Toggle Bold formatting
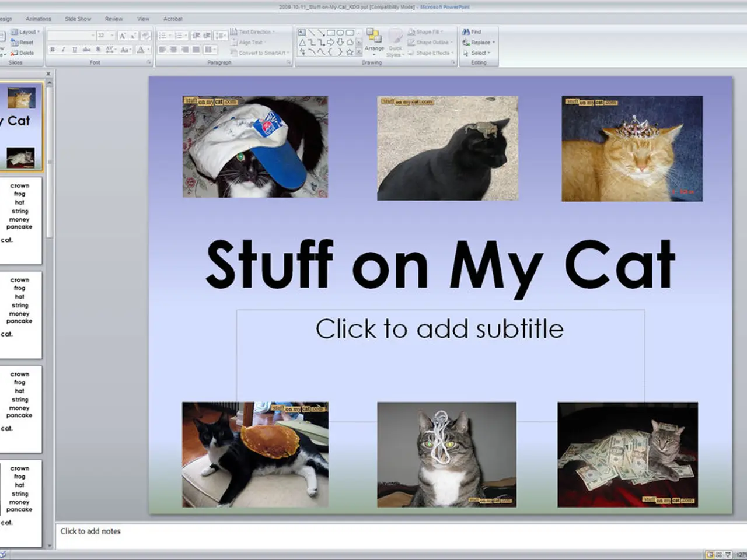The width and height of the screenshot is (747, 560). pyautogui.click(x=53, y=50)
